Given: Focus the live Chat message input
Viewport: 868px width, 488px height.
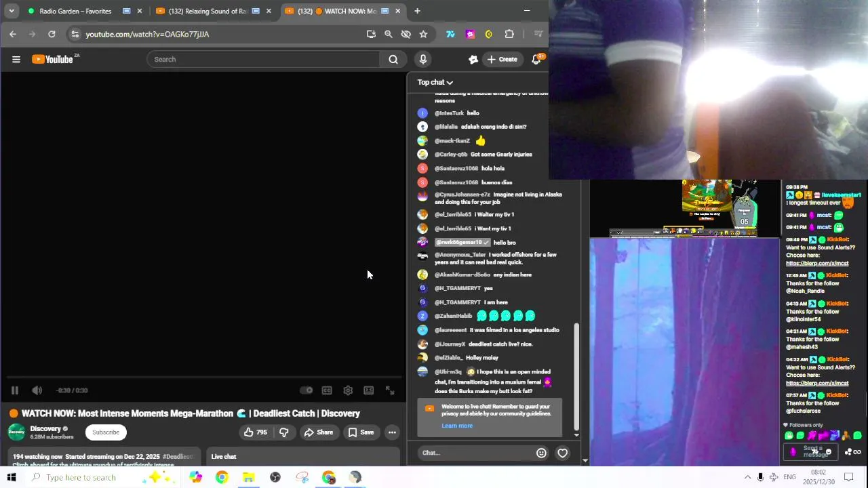Looking at the screenshot, I should [x=475, y=453].
